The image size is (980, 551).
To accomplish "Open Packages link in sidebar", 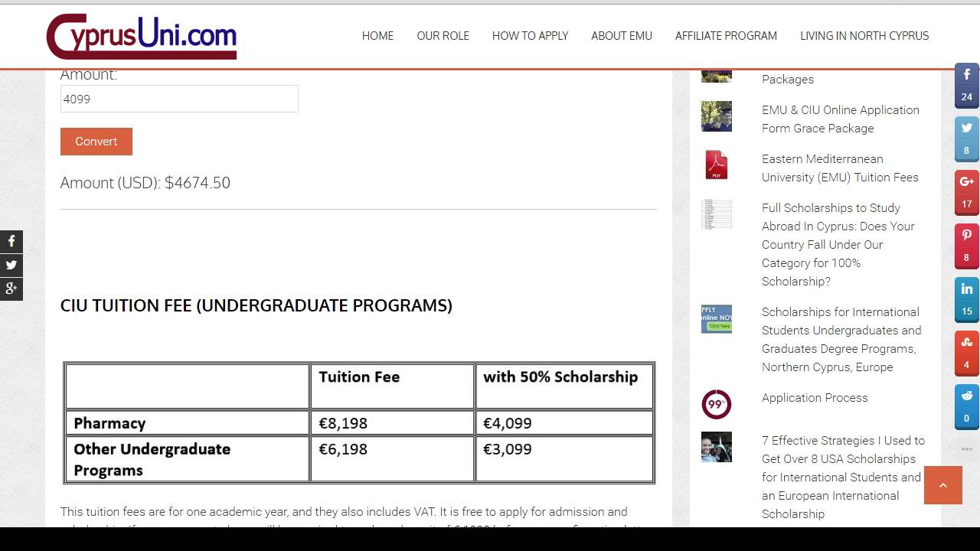I will (x=788, y=79).
